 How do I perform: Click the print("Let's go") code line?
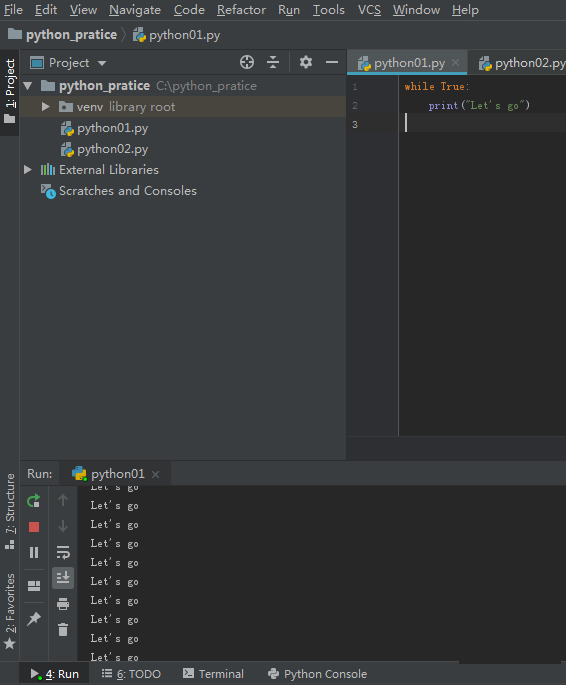(479, 105)
